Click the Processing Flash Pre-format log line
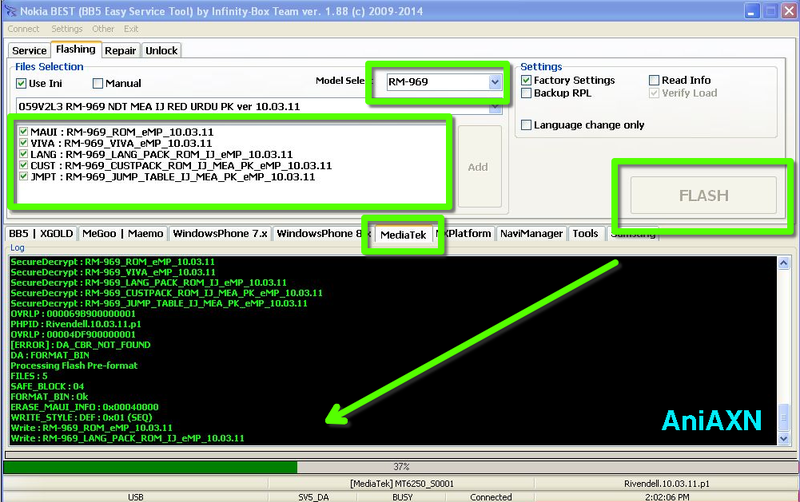 click(x=74, y=366)
